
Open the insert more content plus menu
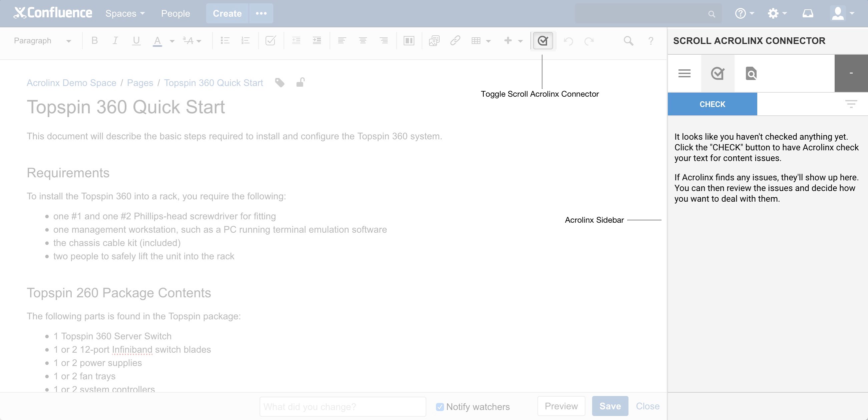[x=513, y=41]
